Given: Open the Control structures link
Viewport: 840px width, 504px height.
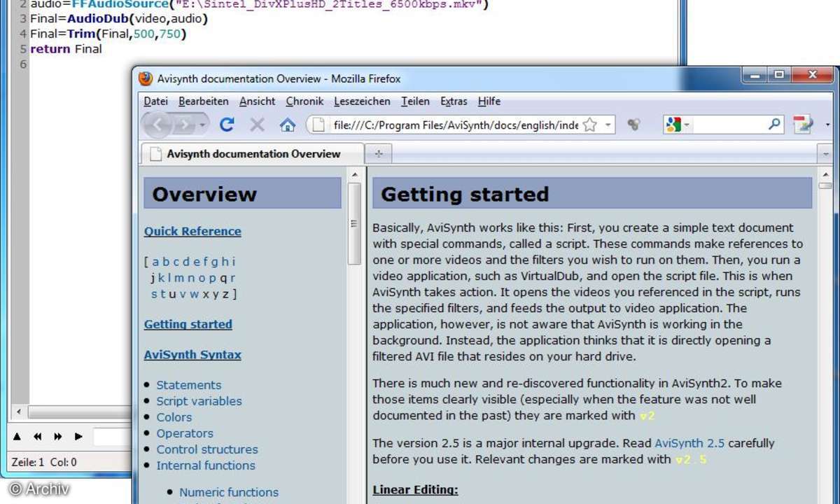Looking at the screenshot, I should 207,449.
